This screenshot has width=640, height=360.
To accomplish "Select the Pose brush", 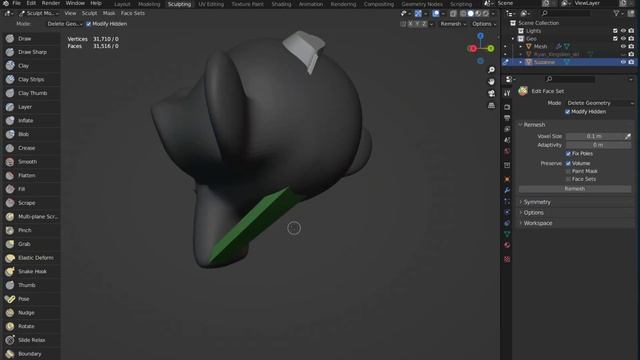I will pyautogui.click(x=32, y=299).
